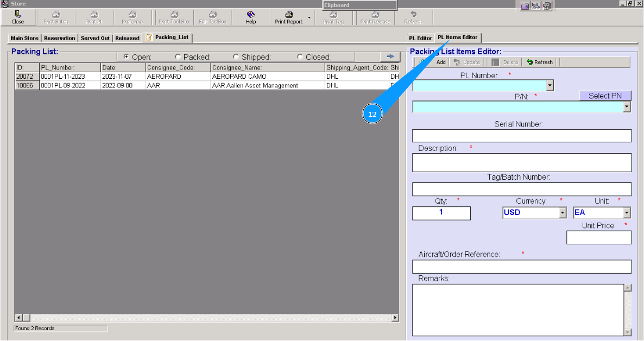Sort by Date column header
Viewport: 644px width, 341px height.
coord(123,67)
